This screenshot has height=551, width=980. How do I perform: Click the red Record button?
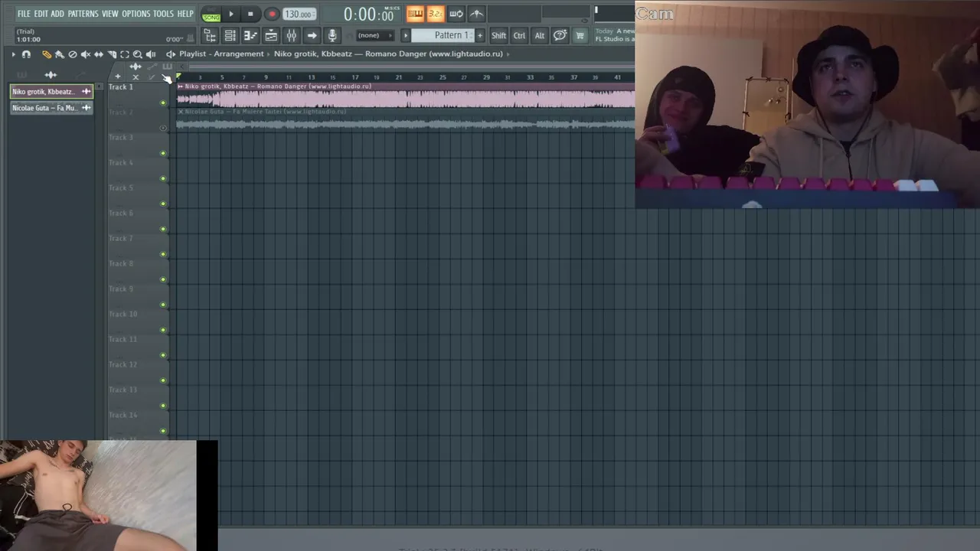272,14
